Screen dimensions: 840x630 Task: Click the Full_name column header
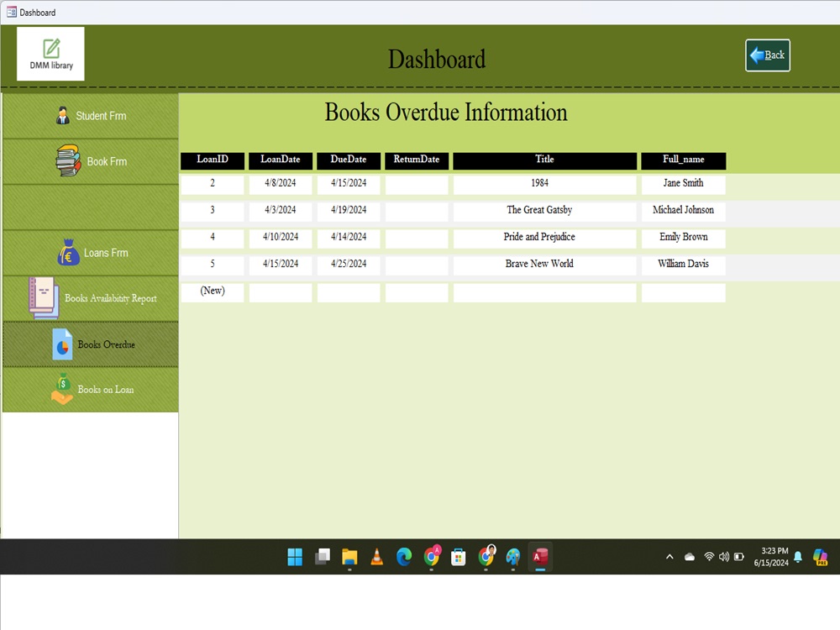click(x=684, y=160)
